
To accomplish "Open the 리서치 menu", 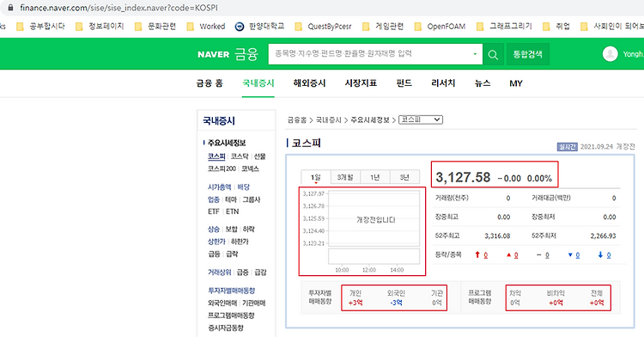I will pyautogui.click(x=443, y=83).
